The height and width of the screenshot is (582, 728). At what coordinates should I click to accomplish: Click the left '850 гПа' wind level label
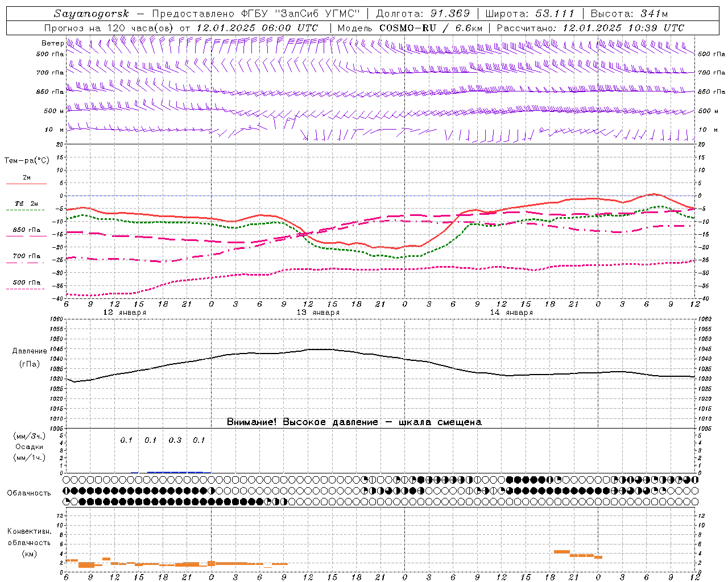50,92
